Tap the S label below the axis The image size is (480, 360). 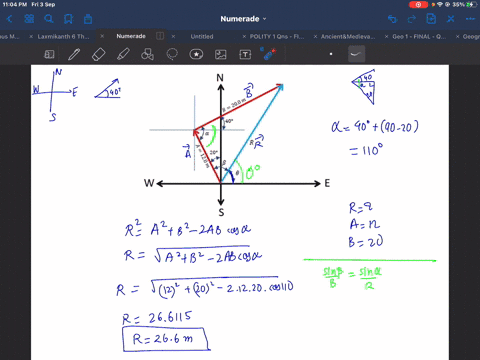coord(221,212)
